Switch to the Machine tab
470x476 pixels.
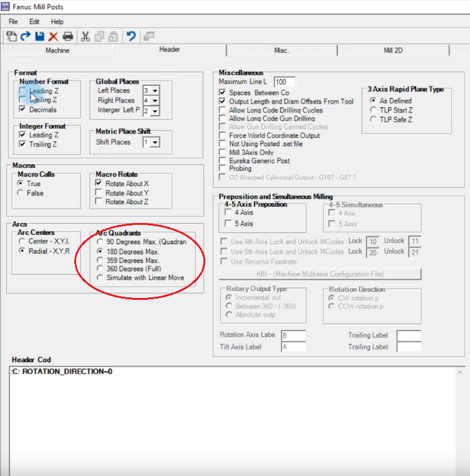[57, 51]
